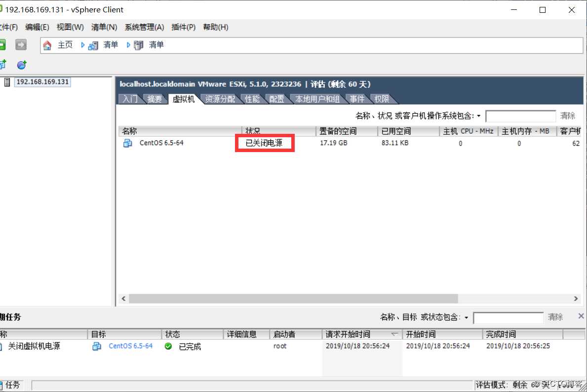Open the VM filter criteria dropdown arrow
The image size is (587, 392).
[x=479, y=116]
